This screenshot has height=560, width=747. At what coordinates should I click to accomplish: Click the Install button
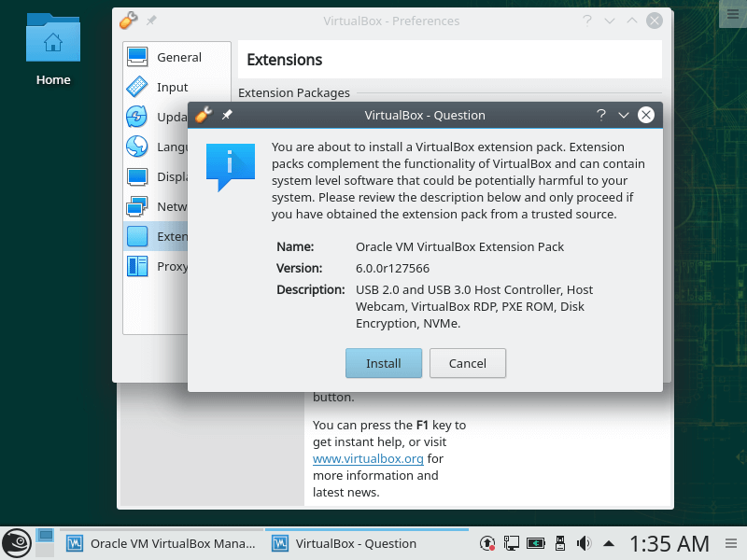[x=384, y=363]
